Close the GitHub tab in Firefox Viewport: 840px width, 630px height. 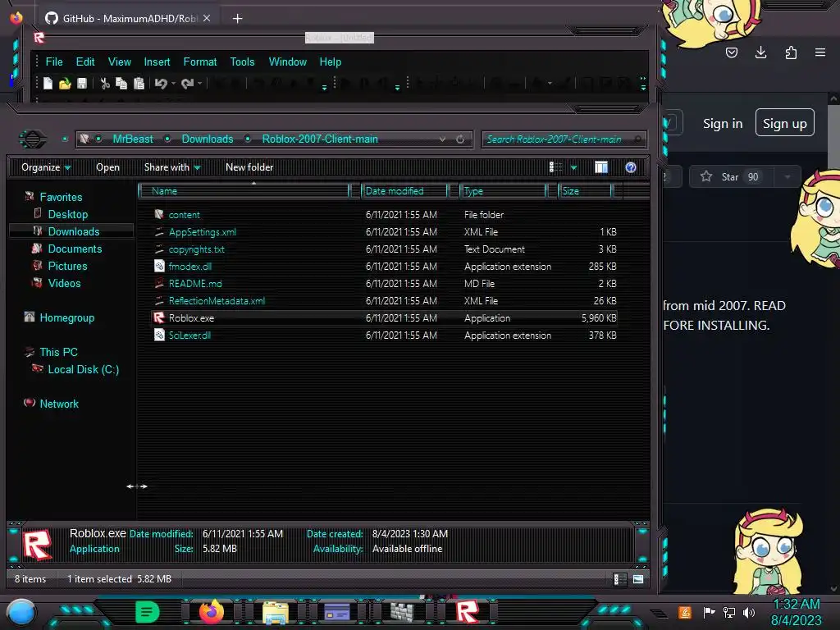click(x=207, y=18)
